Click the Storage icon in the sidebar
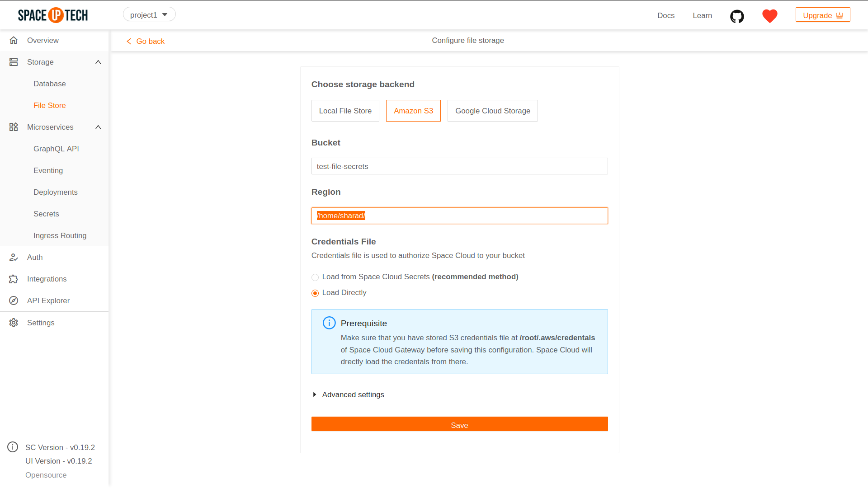Image resolution: width=868 pixels, height=488 pixels. (13, 62)
